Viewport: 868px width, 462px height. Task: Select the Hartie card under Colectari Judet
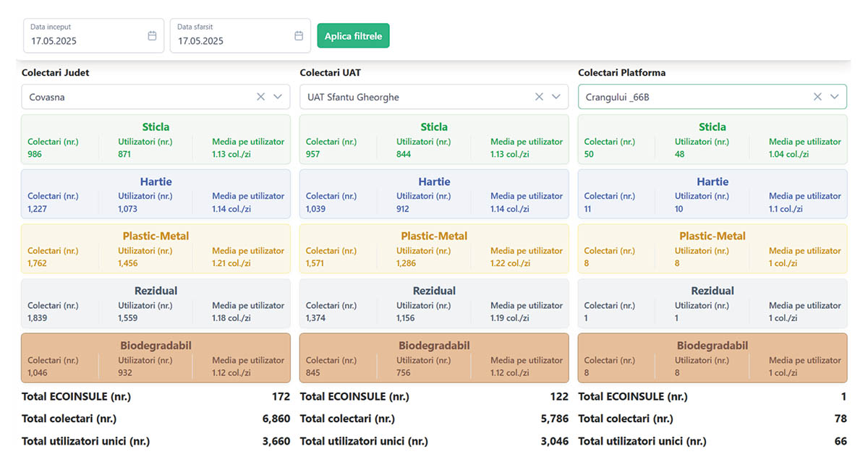(156, 194)
